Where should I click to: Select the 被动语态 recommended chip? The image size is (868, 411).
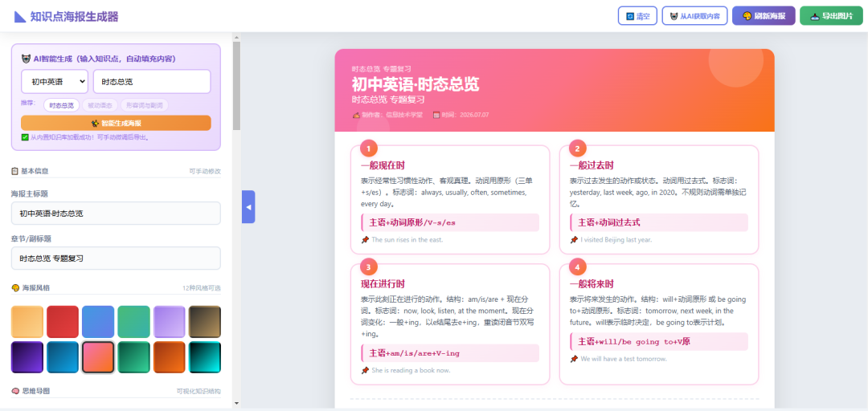pyautogui.click(x=100, y=105)
